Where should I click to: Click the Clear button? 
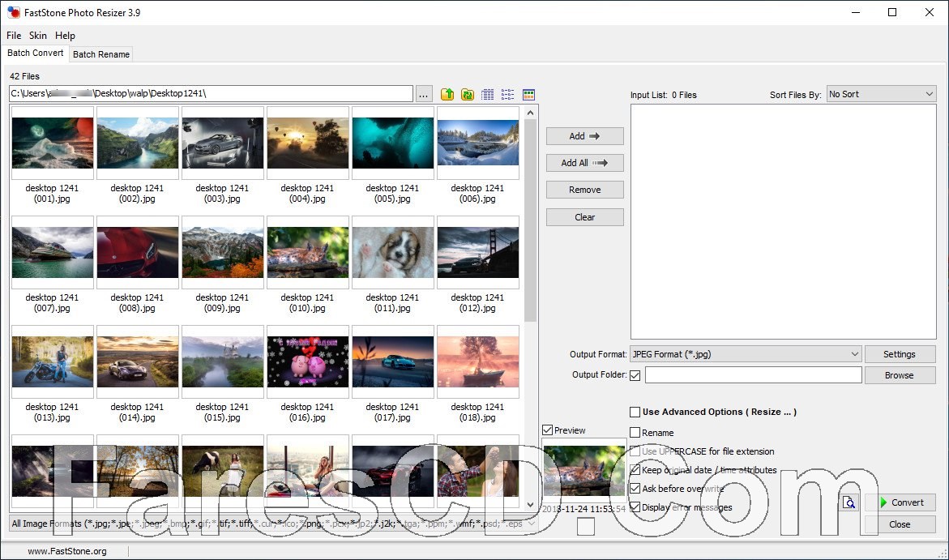[x=584, y=217]
